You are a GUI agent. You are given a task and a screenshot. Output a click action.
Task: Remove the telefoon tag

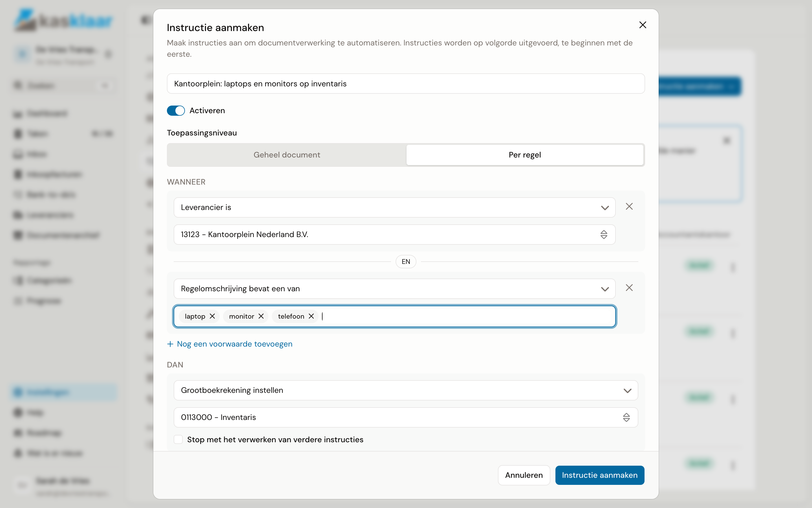(311, 316)
